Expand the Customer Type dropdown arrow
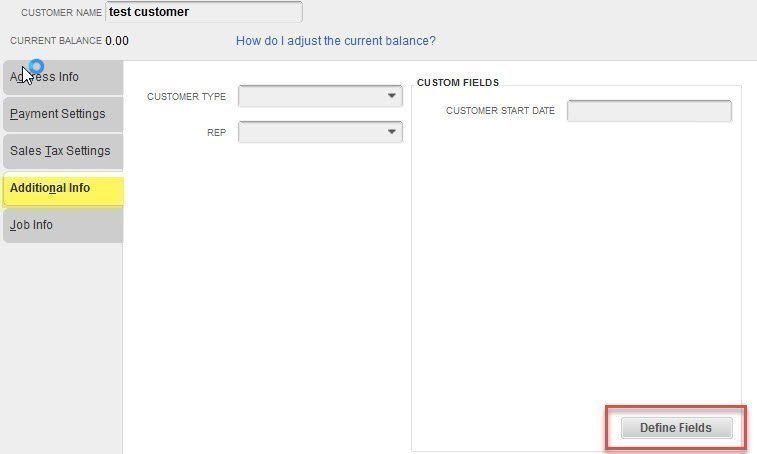Screen dimensions: 757x454 pyautogui.click(x=392, y=96)
